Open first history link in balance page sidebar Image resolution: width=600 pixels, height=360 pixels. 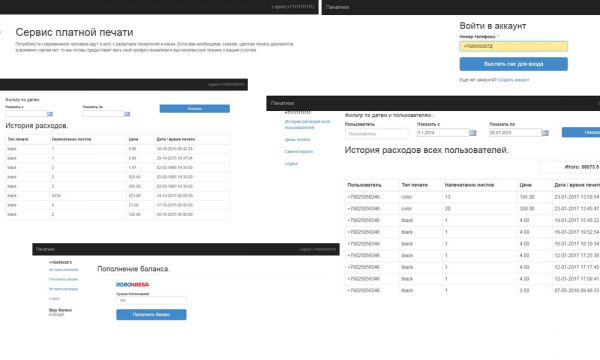point(64,270)
